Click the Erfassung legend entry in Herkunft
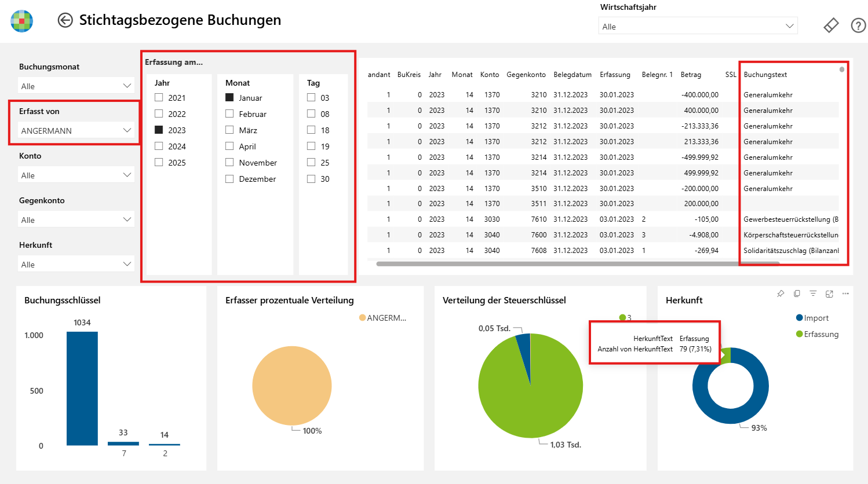This screenshot has width=868, height=484. tap(817, 334)
